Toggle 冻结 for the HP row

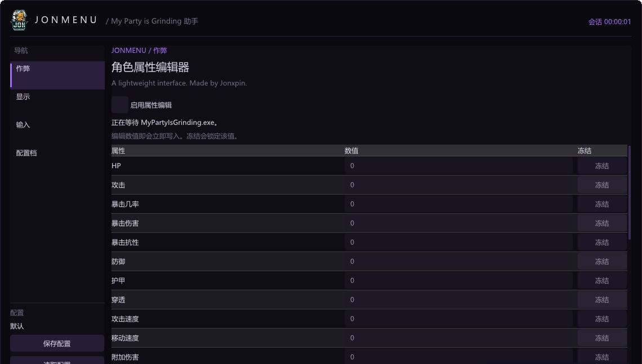point(602,165)
